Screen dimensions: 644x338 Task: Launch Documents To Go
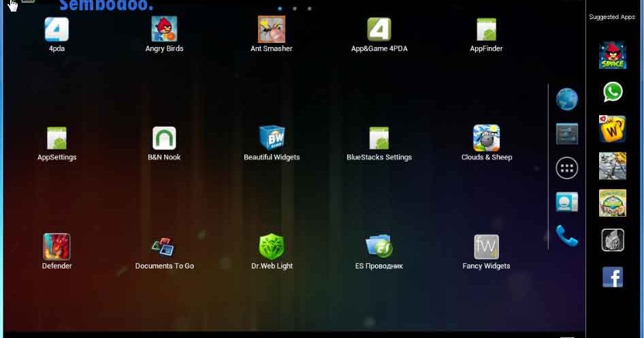click(163, 247)
